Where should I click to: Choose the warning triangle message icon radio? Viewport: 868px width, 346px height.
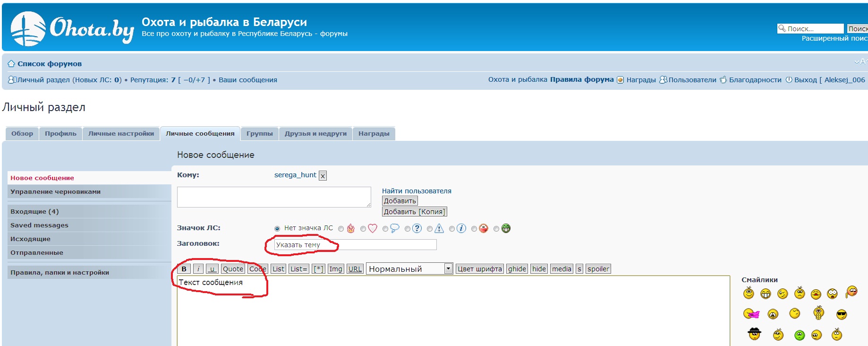[430, 229]
